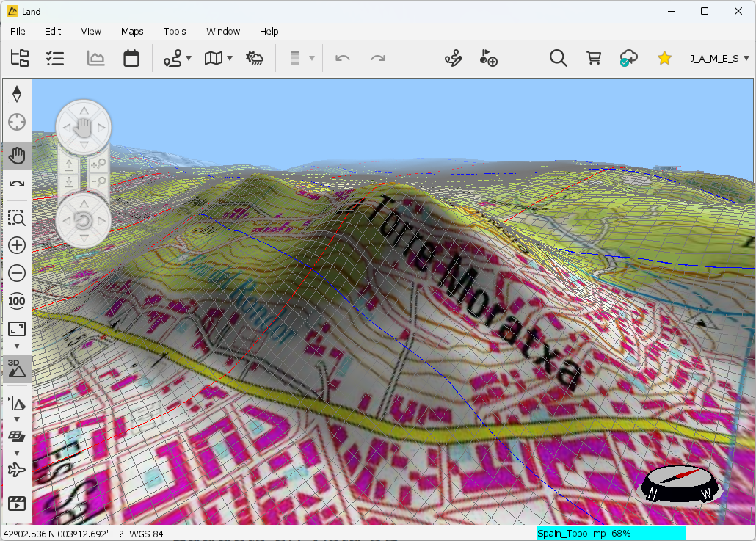Click the Spain_Topo.imp 68% progress bar
The image size is (756, 541).
click(611, 533)
